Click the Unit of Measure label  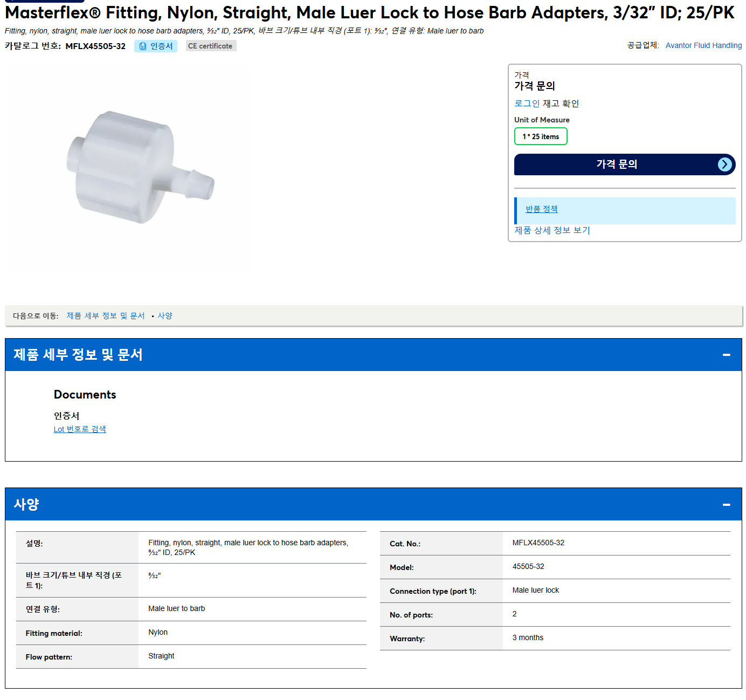point(542,120)
